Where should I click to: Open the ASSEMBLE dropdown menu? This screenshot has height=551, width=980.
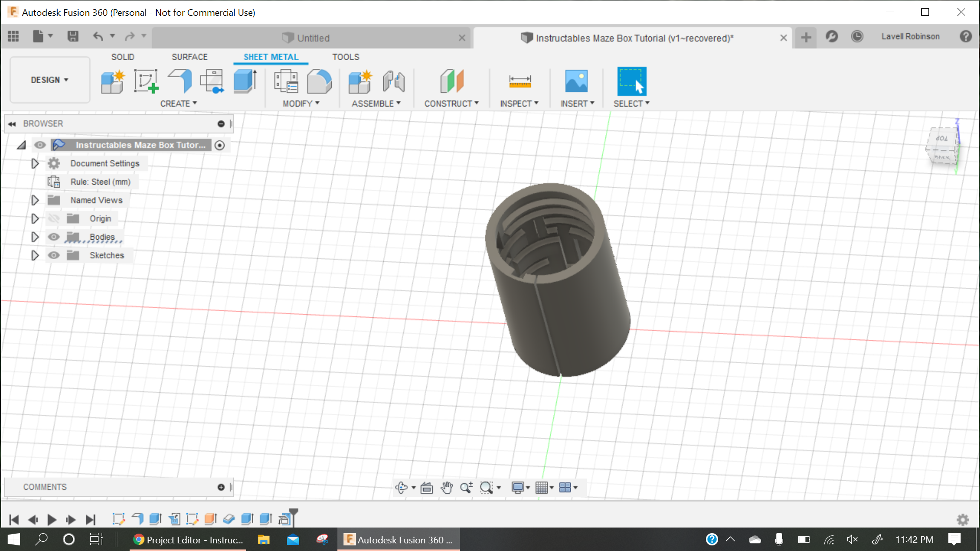click(x=376, y=104)
